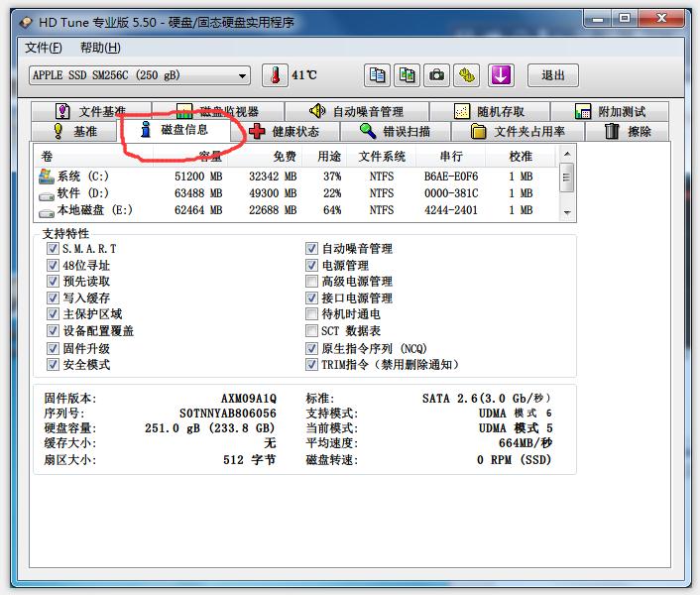Select the 本地磁盘 (E:) volume row
This screenshot has width=700, height=595.
[x=296, y=210]
